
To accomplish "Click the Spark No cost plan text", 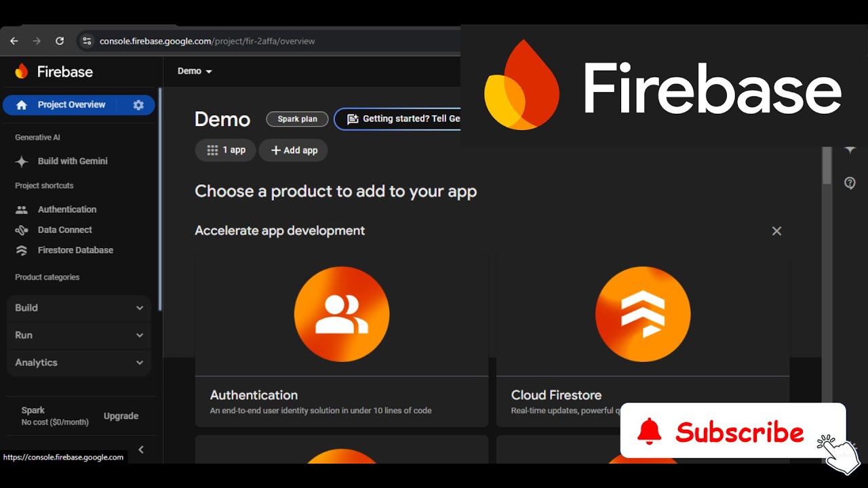I will (x=55, y=416).
